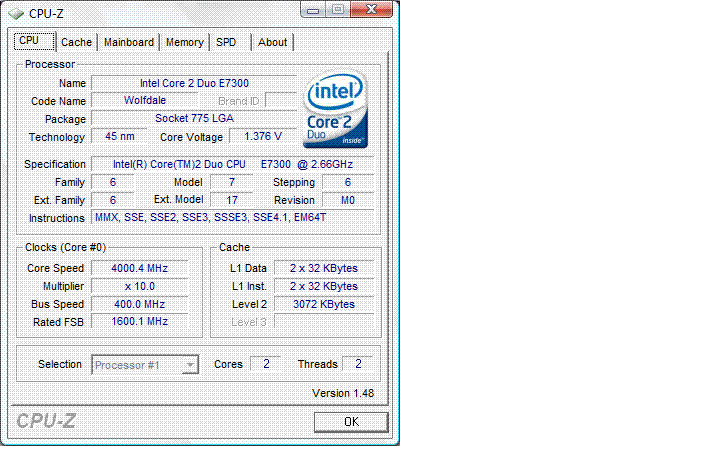This screenshot has width=720, height=450.
Task: Open the Mainboard tab
Action: click(x=129, y=42)
